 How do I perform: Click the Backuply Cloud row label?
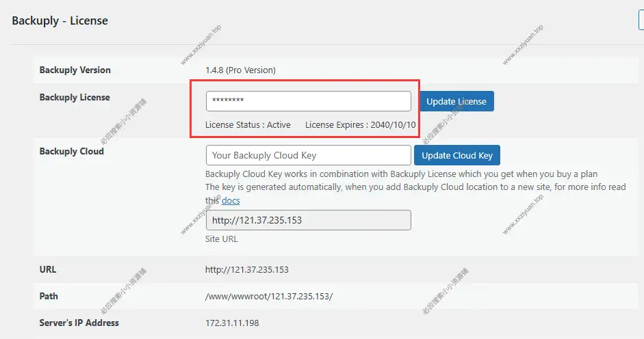(x=71, y=151)
